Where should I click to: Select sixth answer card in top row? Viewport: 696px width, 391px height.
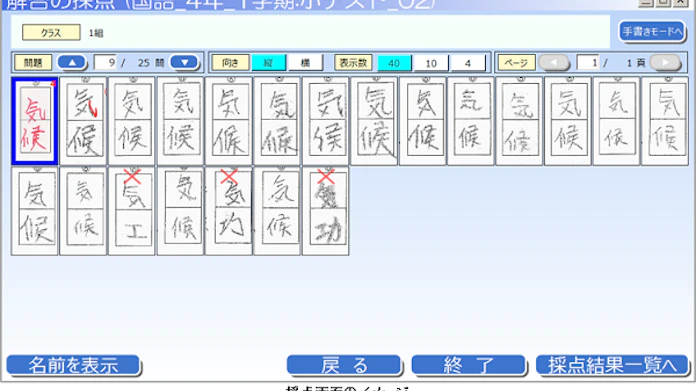(x=277, y=121)
